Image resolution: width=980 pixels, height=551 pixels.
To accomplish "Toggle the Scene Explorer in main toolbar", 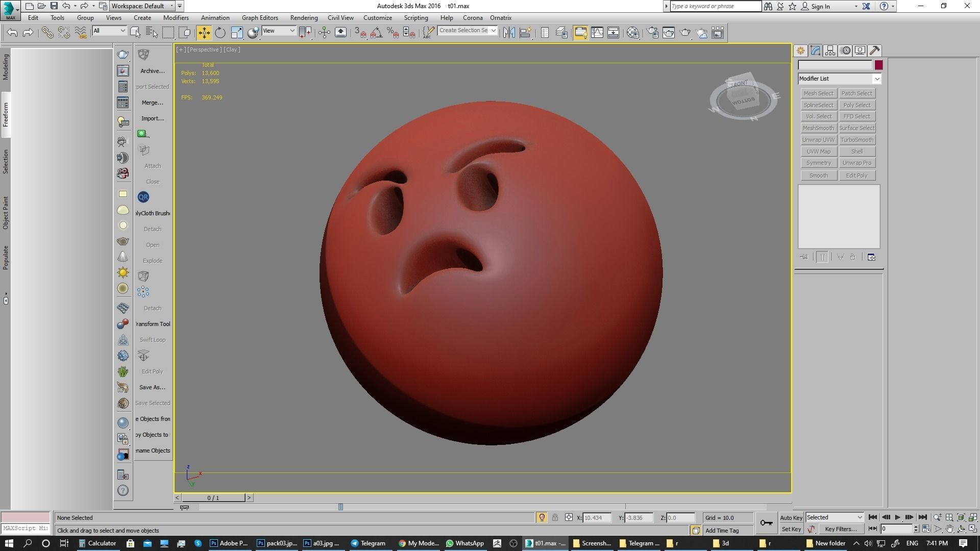I will point(545,33).
